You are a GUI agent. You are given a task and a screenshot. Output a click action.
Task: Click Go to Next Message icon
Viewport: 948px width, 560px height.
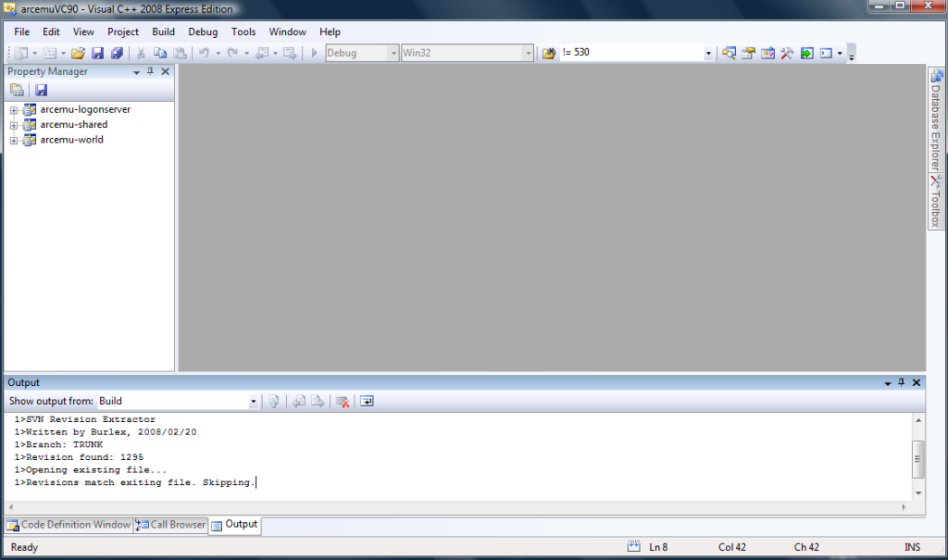pyautogui.click(x=318, y=402)
